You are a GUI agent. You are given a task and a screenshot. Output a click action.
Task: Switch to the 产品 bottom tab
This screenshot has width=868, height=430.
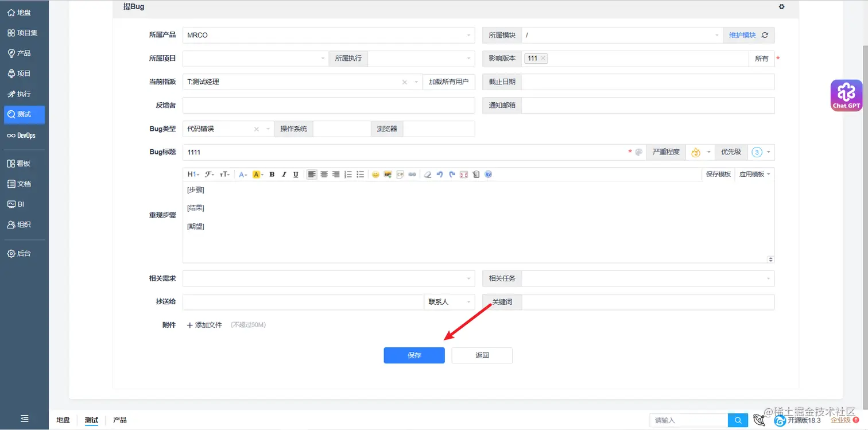click(120, 420)
